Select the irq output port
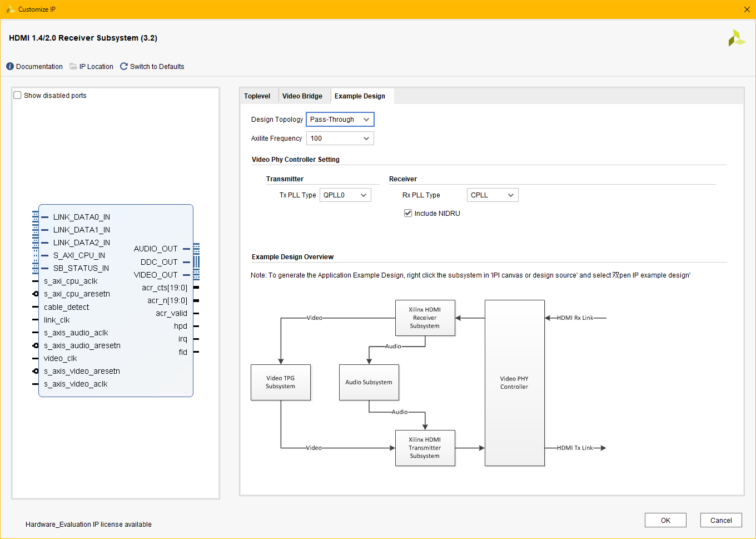Image resolution: width=756 pixels, height=539 pixels. [183, 339]
